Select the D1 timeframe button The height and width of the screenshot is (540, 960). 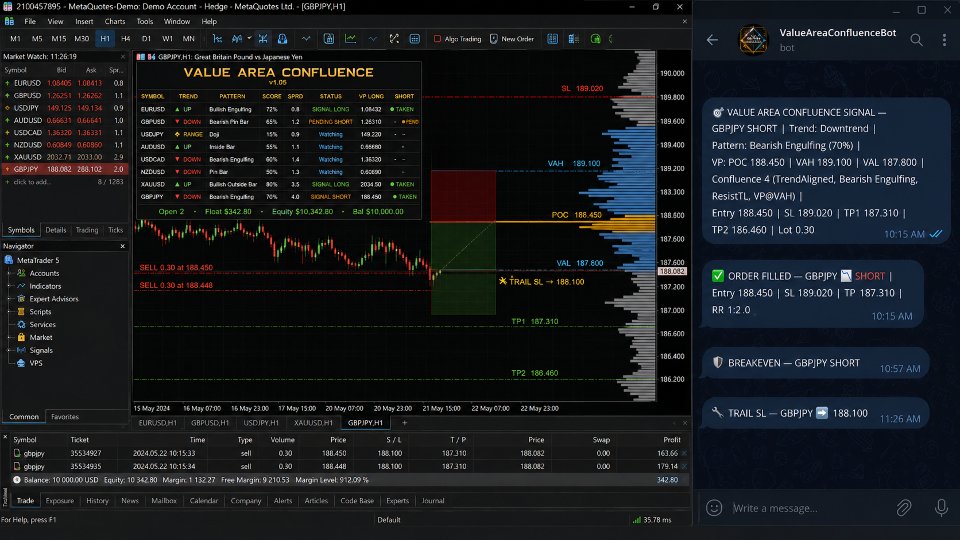(x=146, y=39)
